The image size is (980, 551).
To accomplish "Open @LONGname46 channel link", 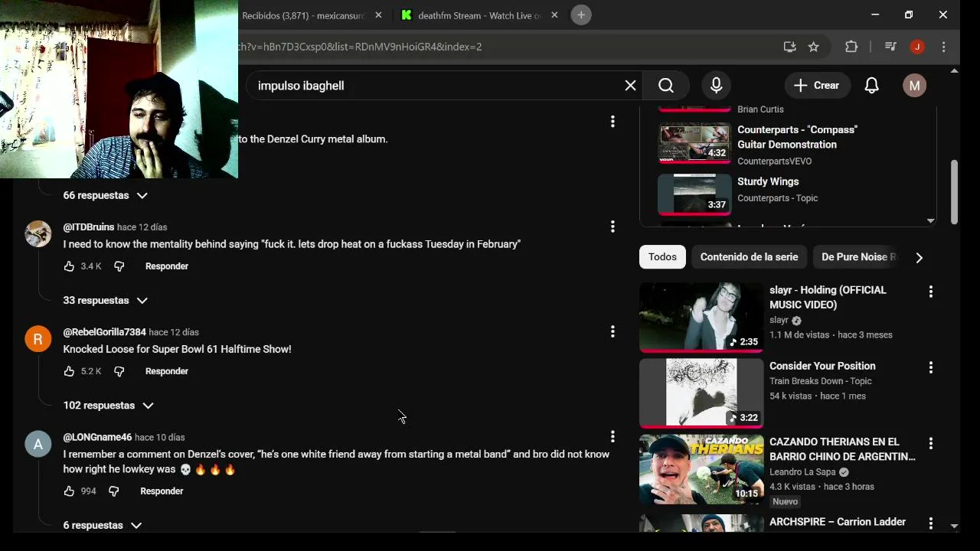I will [x=97, y=437].
